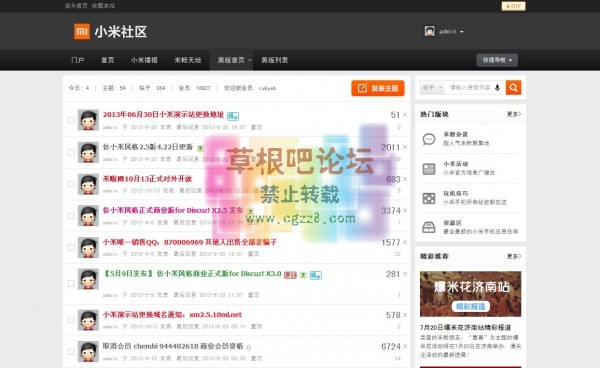Tick the checkbox for the Discuz! X2.5 thread
The image size is (600, 368).
(71, 216)
